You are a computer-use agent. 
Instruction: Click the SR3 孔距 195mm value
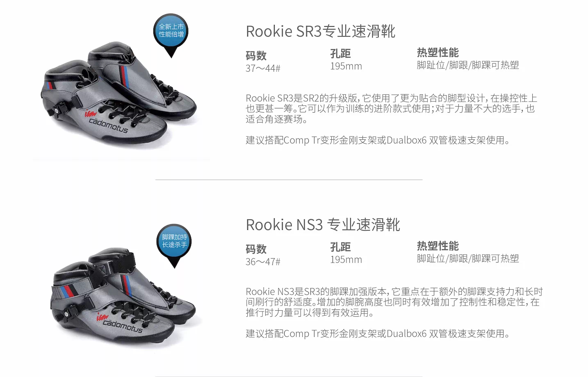[x=346, y=66]
